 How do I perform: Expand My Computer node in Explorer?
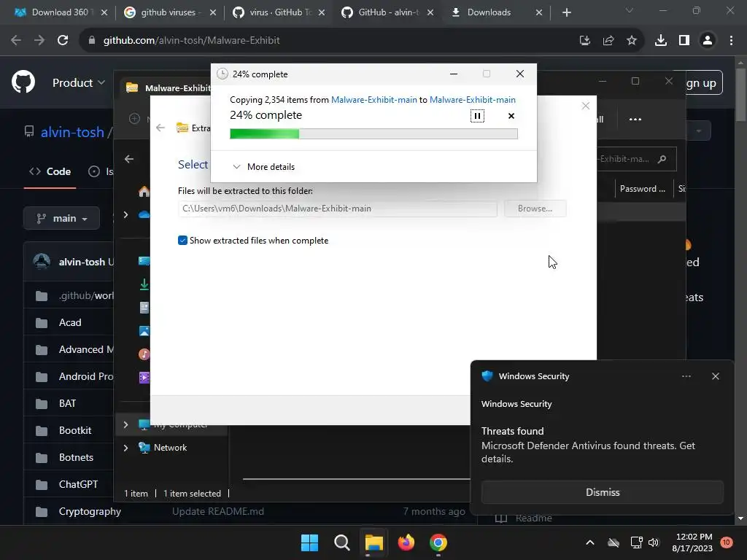click(125, 424)
